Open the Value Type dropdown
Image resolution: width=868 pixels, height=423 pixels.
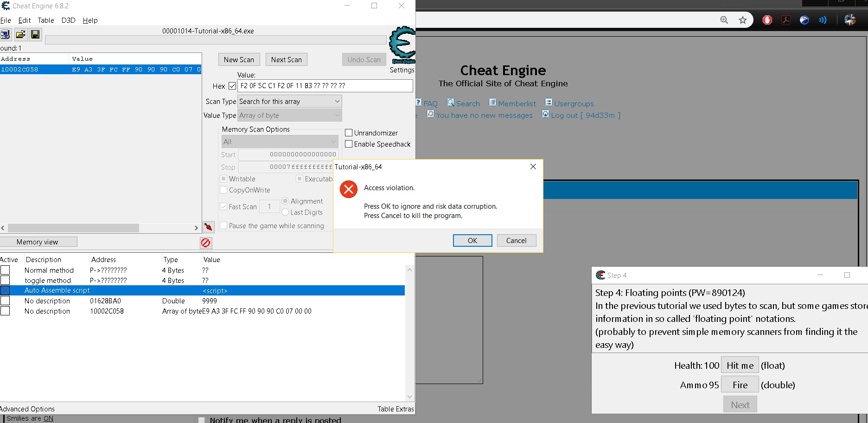pyautogui.click(x=290, y=115)
